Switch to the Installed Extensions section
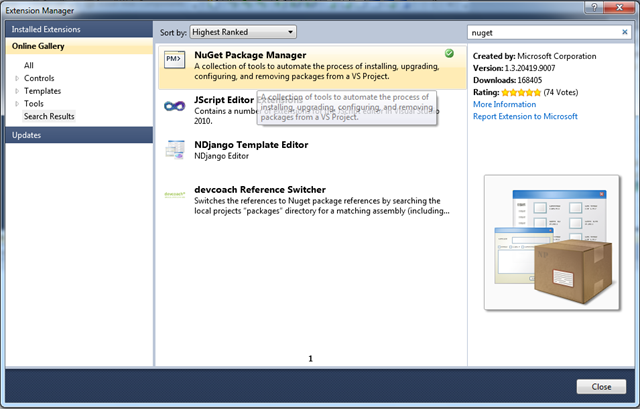640x409 pixels. 47,30
